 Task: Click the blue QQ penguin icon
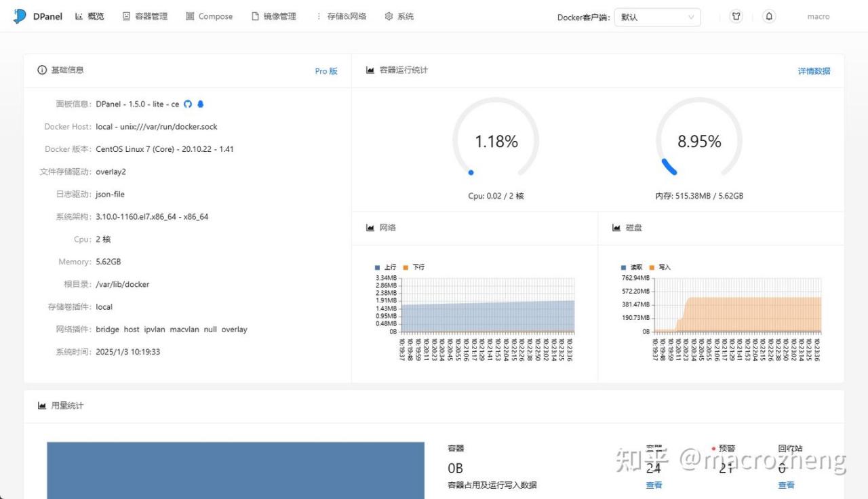tap(201, 104)
